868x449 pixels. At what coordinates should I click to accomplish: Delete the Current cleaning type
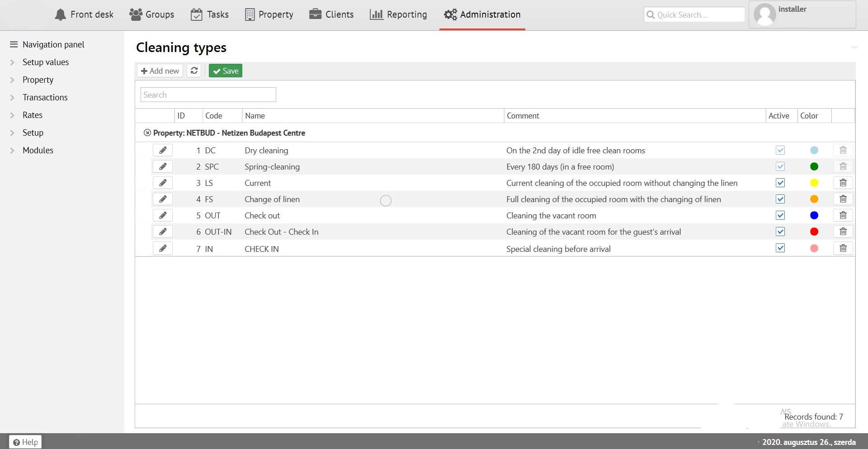(x=843, y=183)
